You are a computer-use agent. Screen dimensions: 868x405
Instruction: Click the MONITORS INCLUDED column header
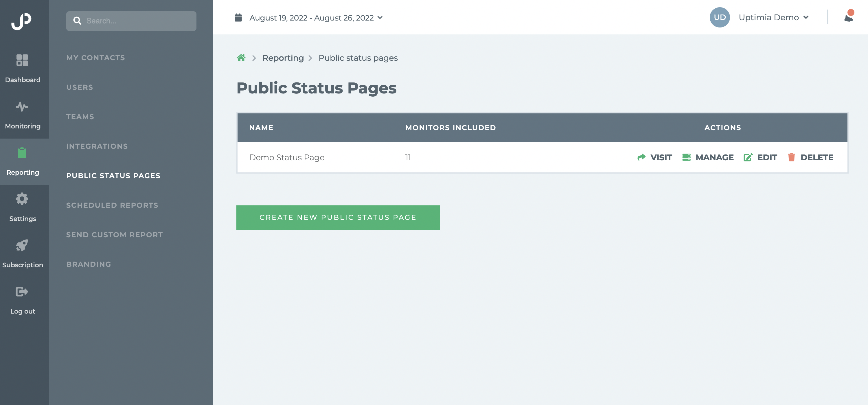pyautogui.click(x=450, y=128)
